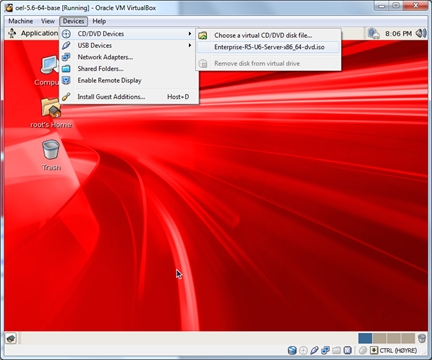The image size is (432, 360).
Task: Select the Trash desktop icon
Action: point(51,155)
